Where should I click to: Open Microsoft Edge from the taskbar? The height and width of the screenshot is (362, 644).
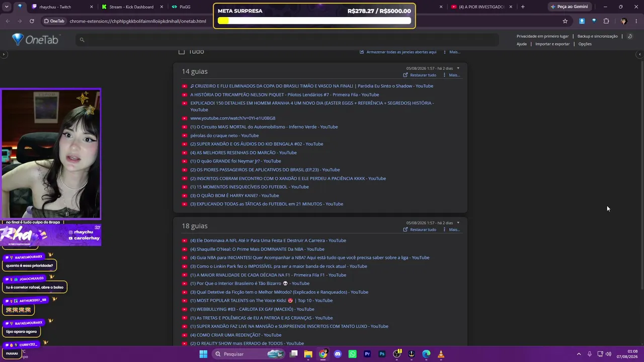point(426,354)
